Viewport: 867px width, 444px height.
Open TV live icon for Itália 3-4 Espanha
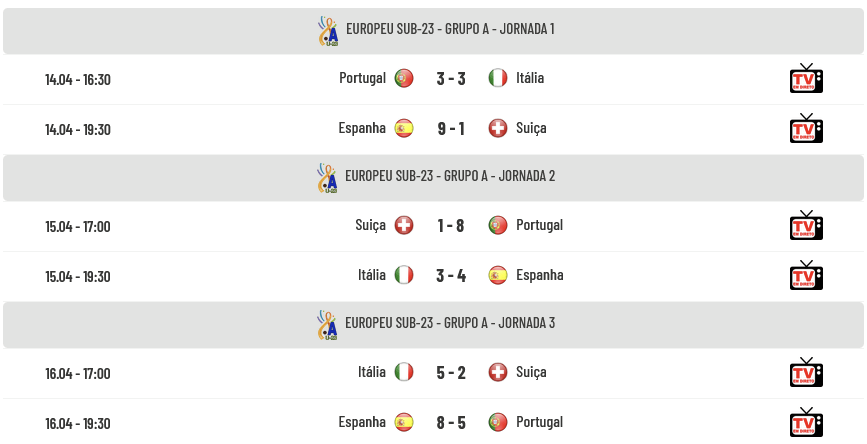click(x=806, y=275)
